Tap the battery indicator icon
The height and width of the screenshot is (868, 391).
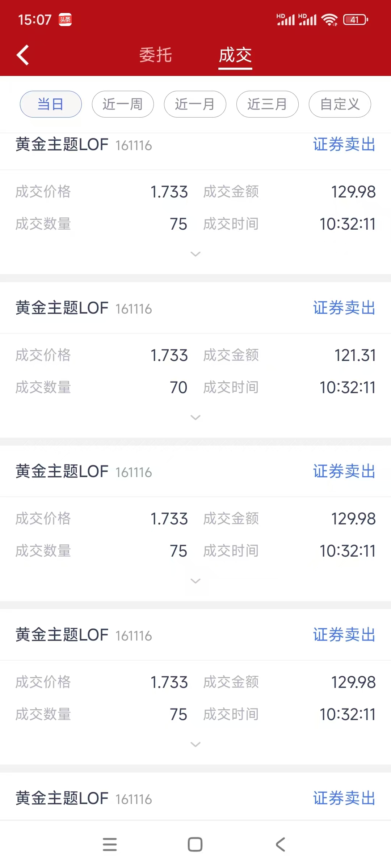pos(355,20)
